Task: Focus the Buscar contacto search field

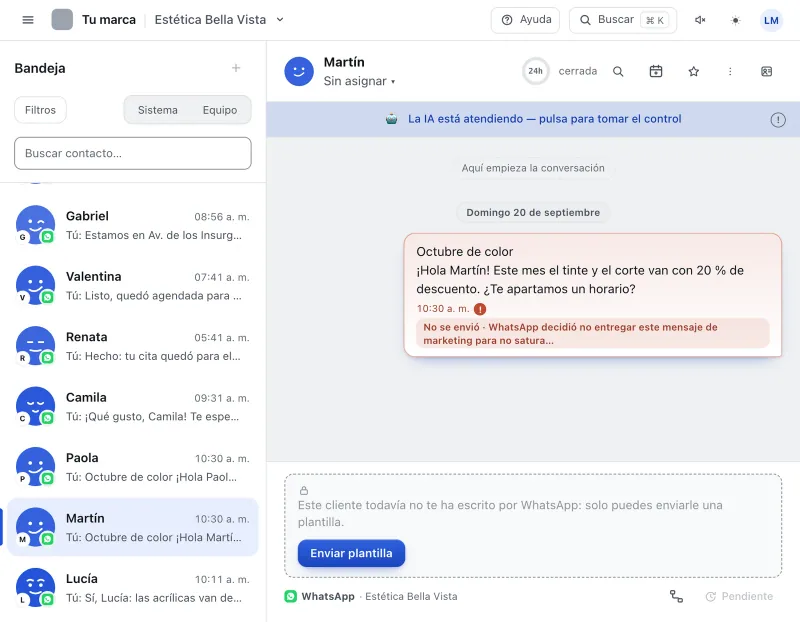Action: click(x=133, y=153)
